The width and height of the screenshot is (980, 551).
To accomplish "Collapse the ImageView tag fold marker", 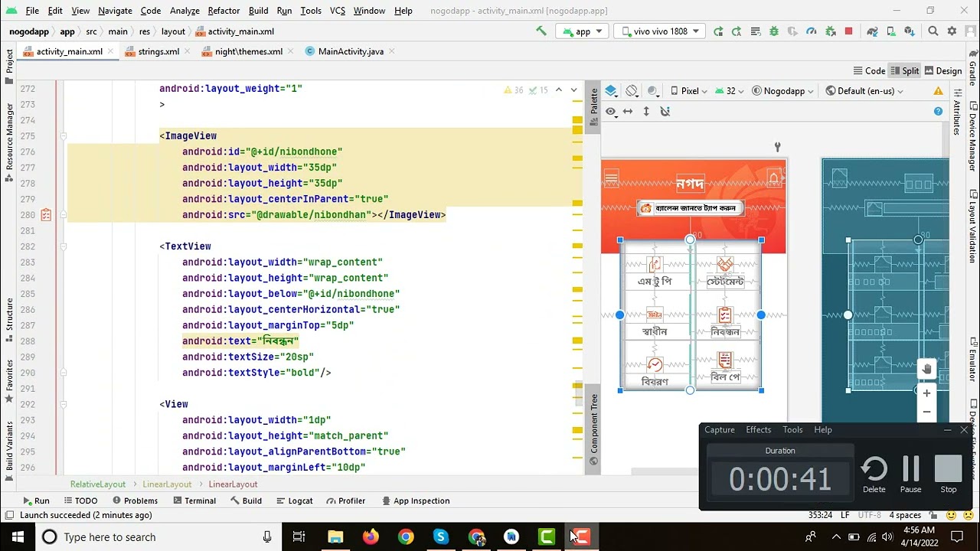I will pos(64,136).
